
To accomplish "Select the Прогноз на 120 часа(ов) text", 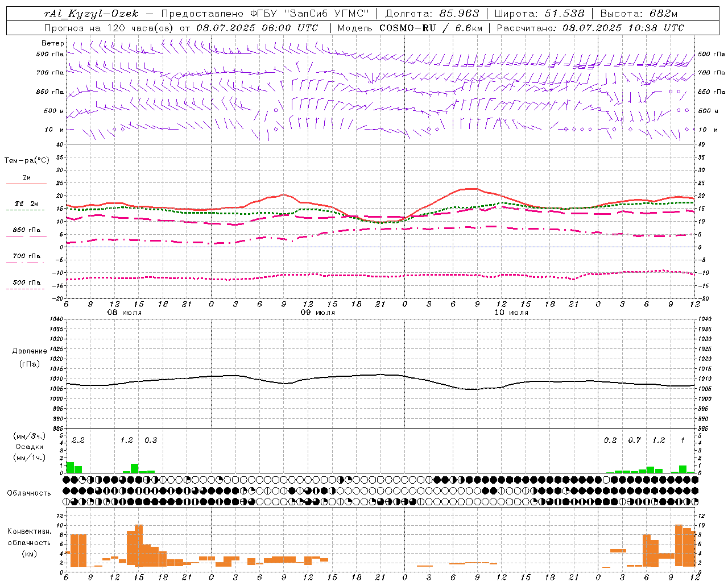I will (x=109, y=28).
